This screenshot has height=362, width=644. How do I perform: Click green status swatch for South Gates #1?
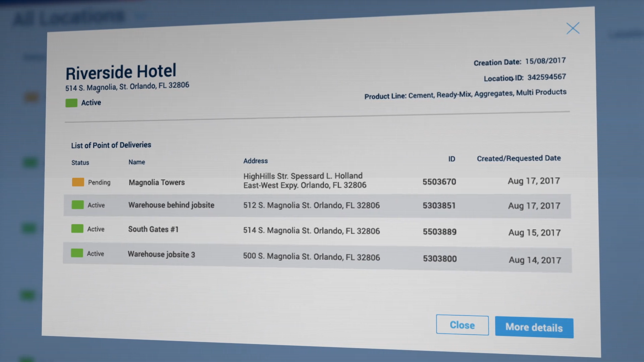[x=77, y=229]
